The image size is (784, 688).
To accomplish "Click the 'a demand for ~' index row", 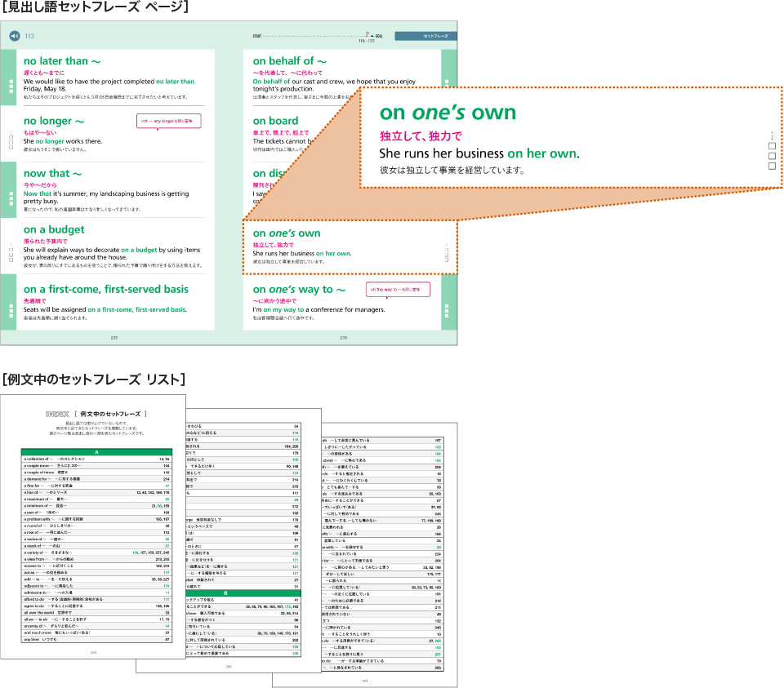I will (96, 478).
